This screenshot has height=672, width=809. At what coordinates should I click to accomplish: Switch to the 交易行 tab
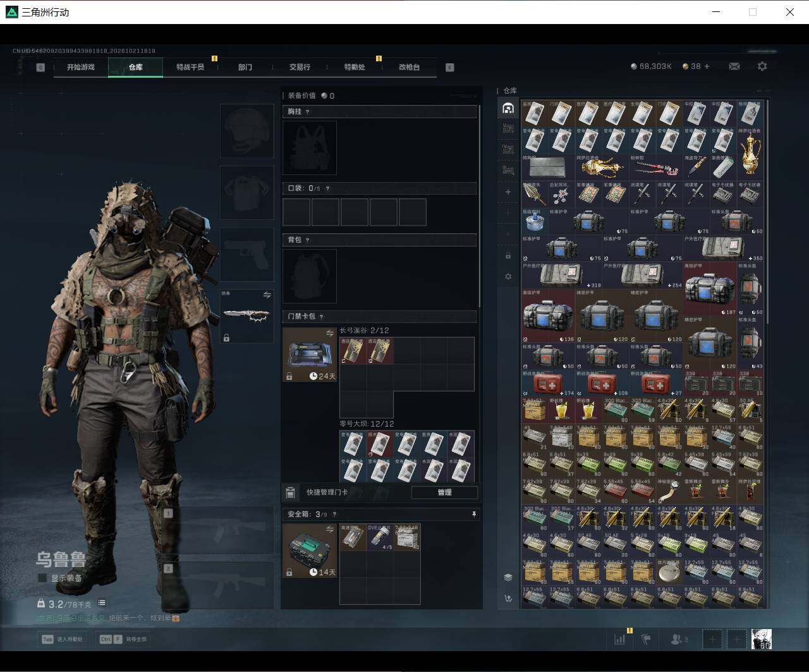coord(300,67)
